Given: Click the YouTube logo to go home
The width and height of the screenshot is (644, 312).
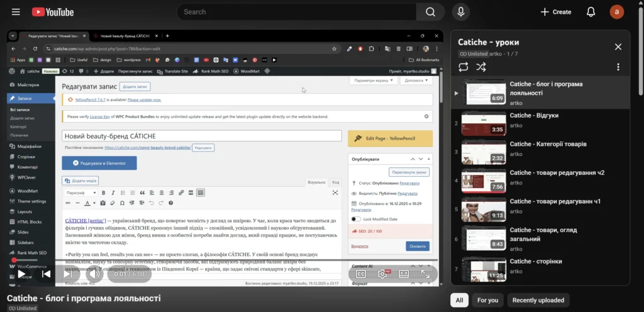Looking at the screenshot, I should [x=53, y=12].
